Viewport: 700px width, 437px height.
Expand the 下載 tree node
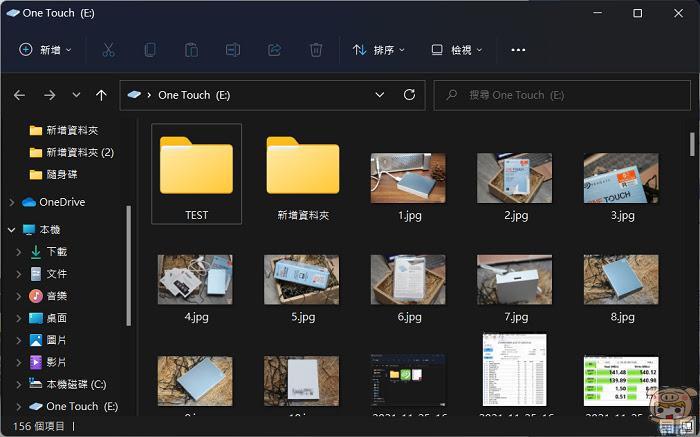(x=19, y=252)
